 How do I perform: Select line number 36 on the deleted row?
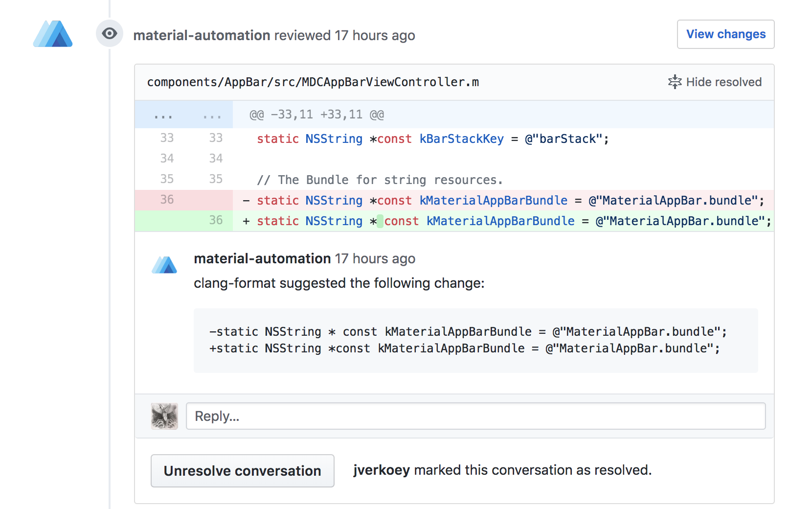tap(167, 200)
